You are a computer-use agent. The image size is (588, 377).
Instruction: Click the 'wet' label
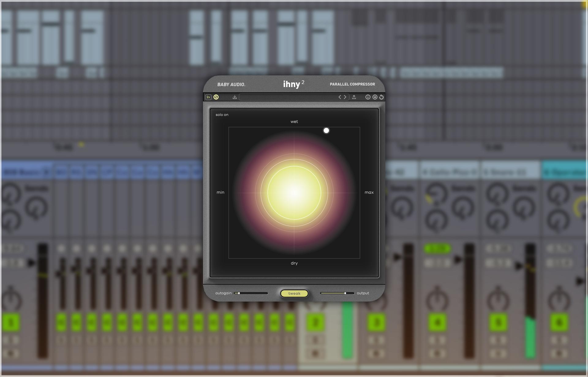tap(294, 122)
